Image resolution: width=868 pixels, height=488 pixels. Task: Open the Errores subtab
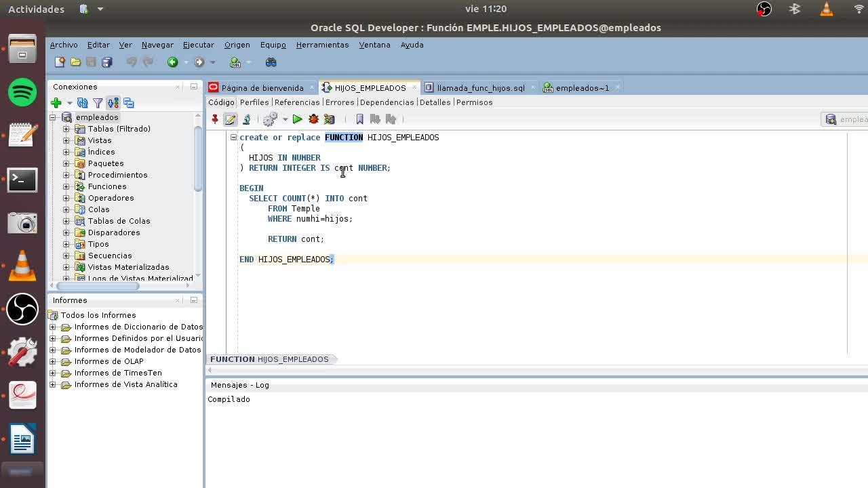click(339, 102)
